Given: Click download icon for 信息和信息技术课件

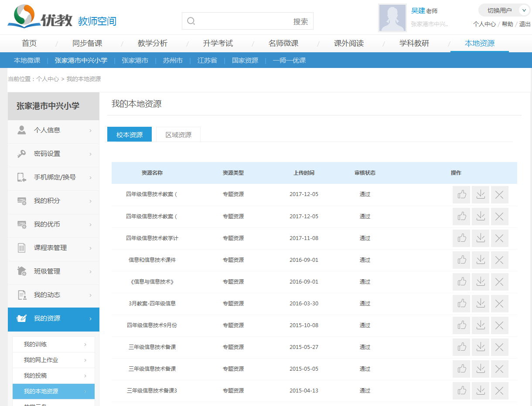Looking at the screenshot, I should coord(481,260).
